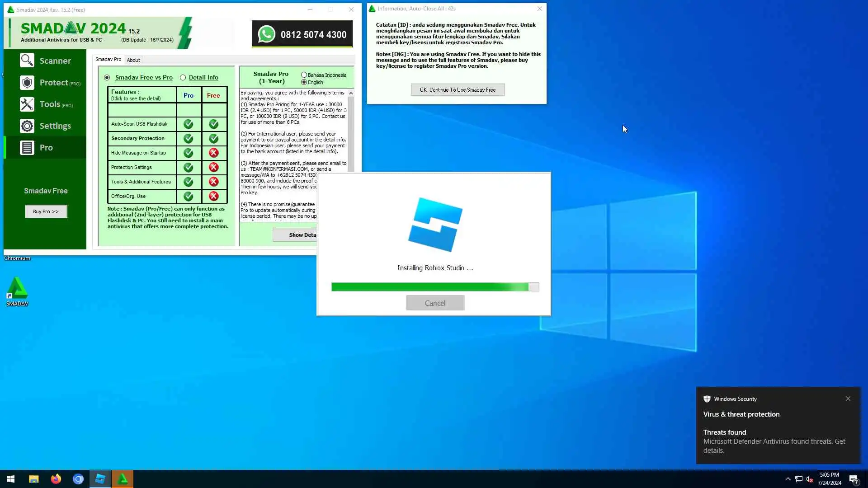The width and height of the screenshot is (868, 488).
Task: Open the Roblox Studio taskbar icon
Action: click(100, 479)
